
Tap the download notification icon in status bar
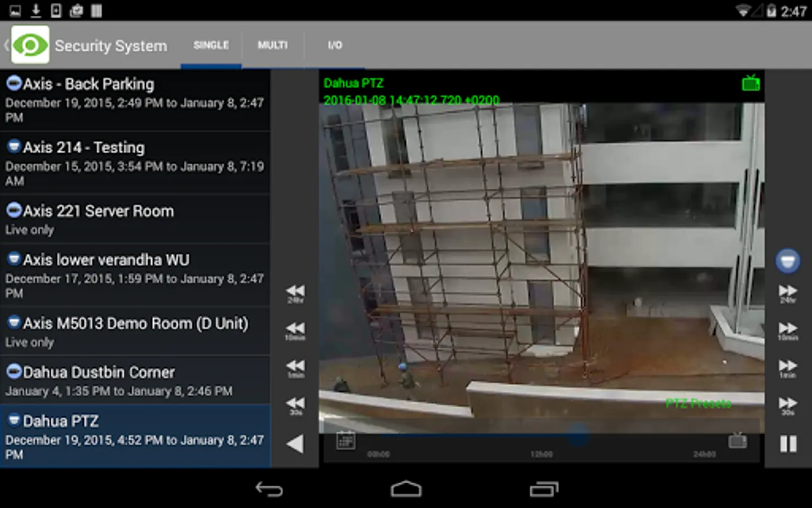point(36,10)
